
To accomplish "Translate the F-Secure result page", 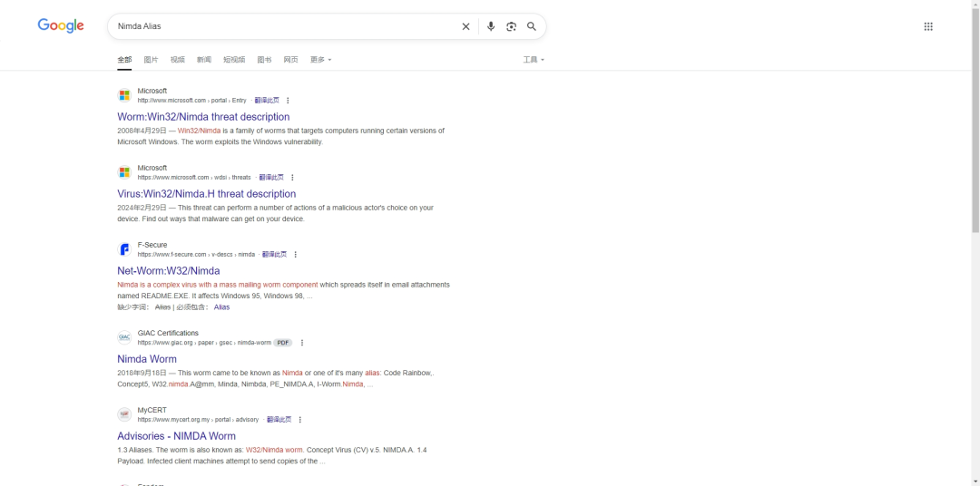I will pos(274,254).
